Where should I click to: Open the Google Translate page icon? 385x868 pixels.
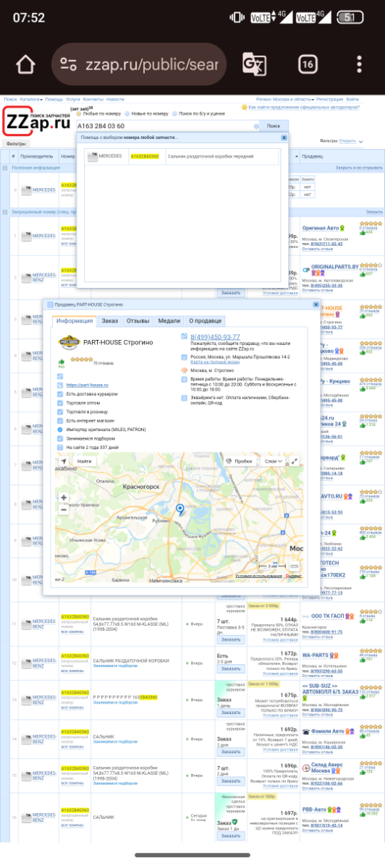[254, 64]
